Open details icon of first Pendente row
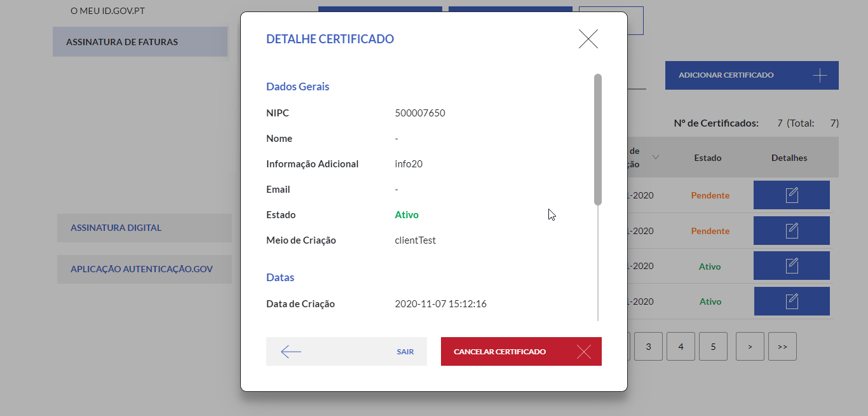Image resolution: width=868 pixels, height=416 pixels. 792,195
